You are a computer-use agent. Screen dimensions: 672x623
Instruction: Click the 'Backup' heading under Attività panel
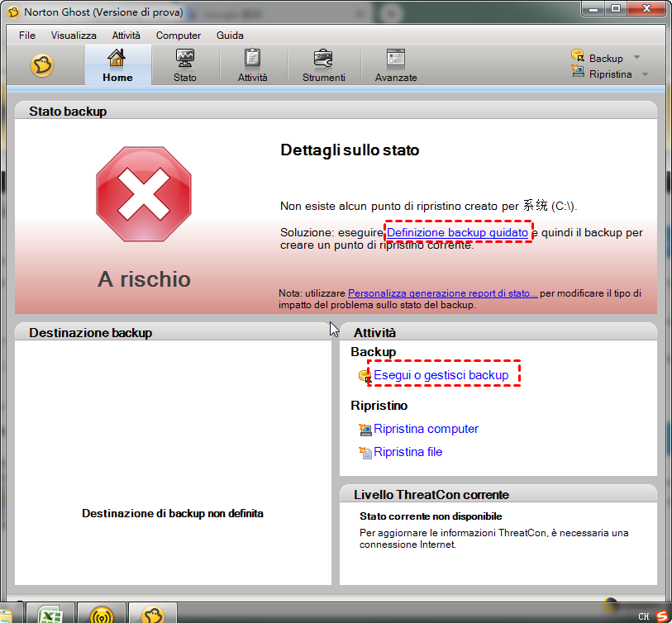374,352
